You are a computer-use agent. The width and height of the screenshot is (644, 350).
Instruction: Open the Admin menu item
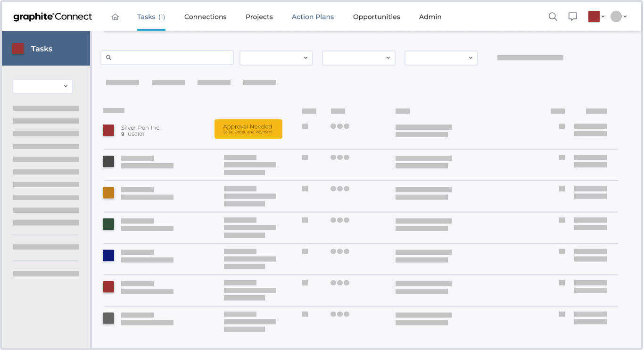point(430,17)
